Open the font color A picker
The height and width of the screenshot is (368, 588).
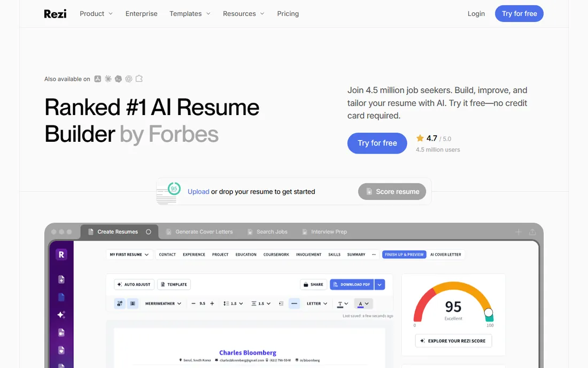pyautogui.click(x=363, y=303)
